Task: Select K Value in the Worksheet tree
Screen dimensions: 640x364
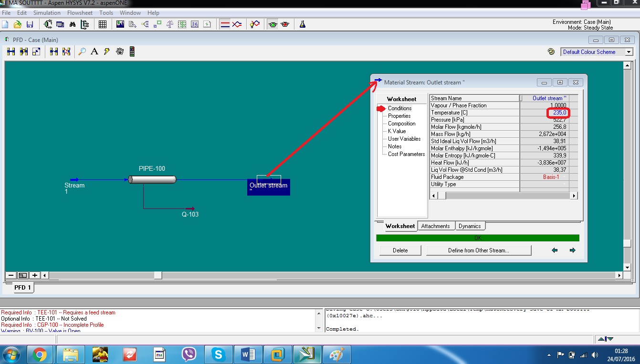Action: 397,131
